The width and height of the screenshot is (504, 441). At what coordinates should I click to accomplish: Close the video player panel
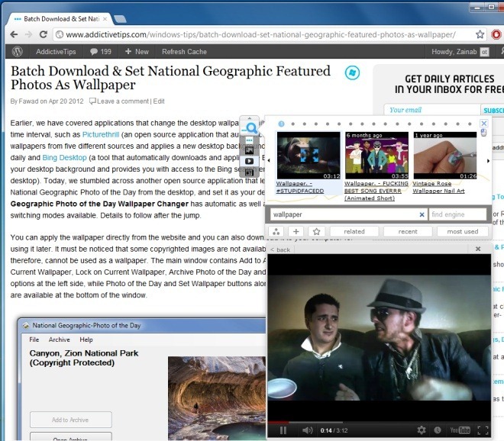[478, 249]
